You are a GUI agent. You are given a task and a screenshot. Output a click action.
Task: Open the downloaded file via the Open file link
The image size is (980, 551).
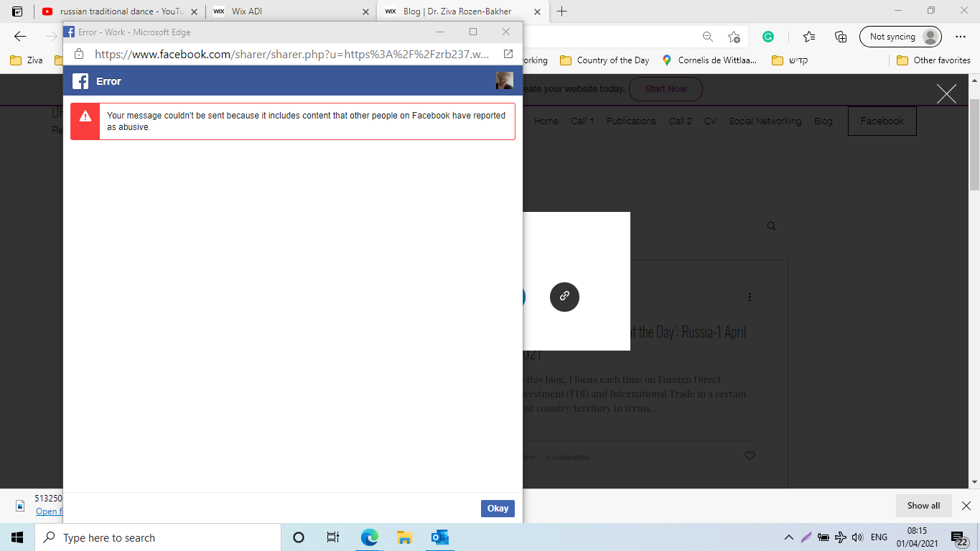click(x=49, y=511)
